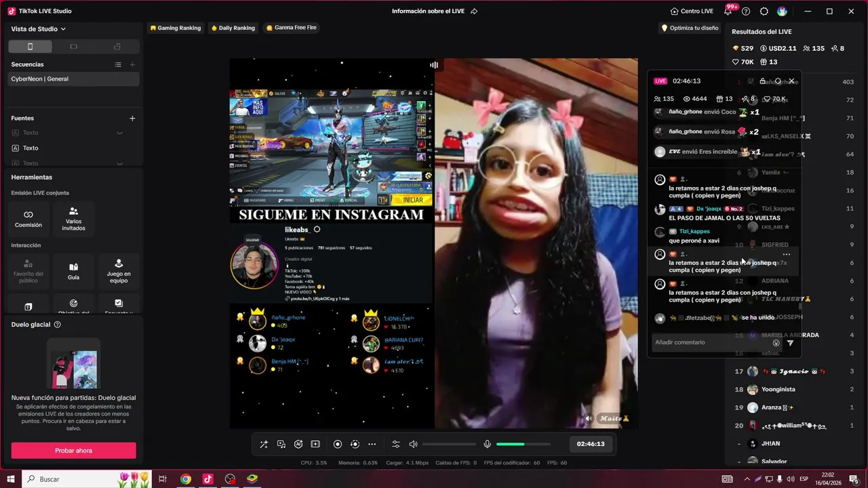Open the Juego en equipo tool
The width and height of the screenshot is (868, 488).
[119, 270]
